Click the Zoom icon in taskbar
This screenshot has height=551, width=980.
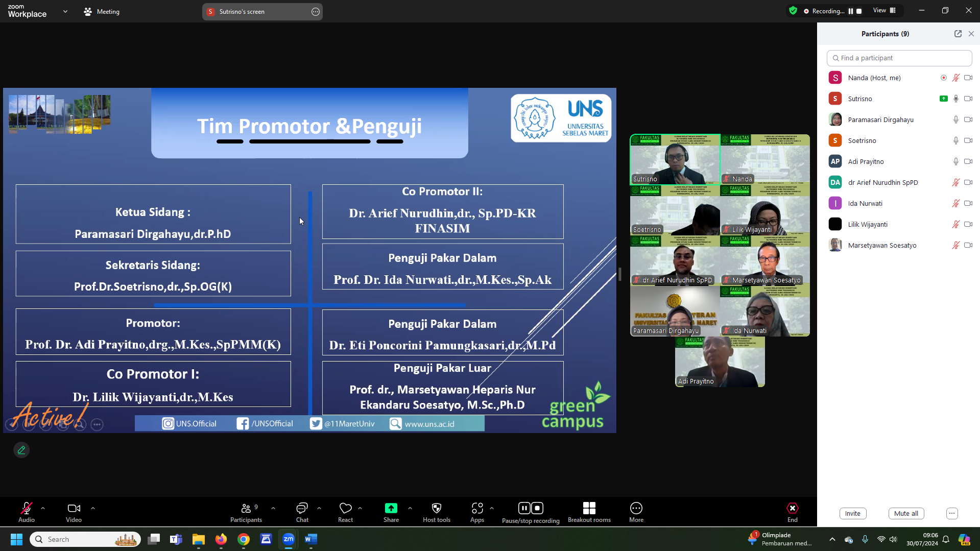pyautogui.click(x=289, y=539)
